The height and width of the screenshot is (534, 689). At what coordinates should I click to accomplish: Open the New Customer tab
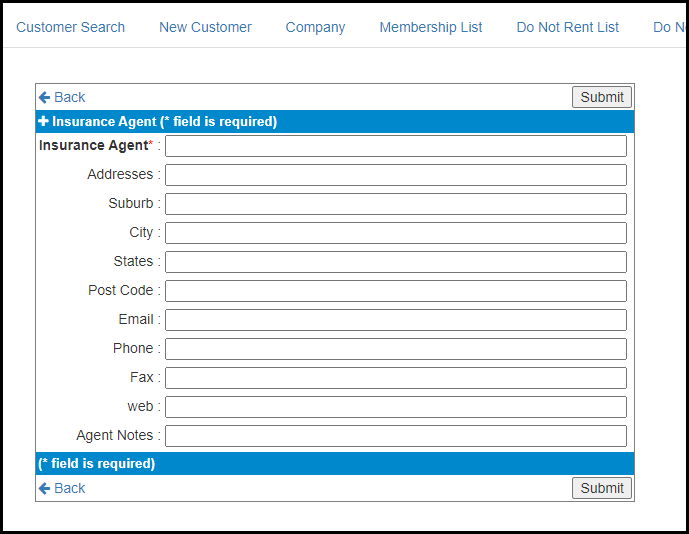tap(205, 27)
